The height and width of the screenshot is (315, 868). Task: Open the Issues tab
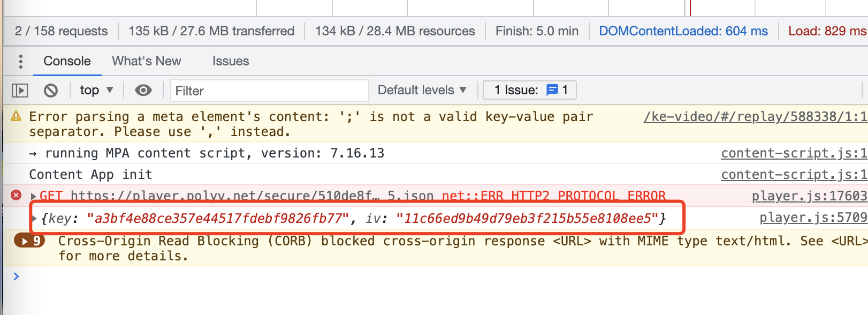click(231, 61)
